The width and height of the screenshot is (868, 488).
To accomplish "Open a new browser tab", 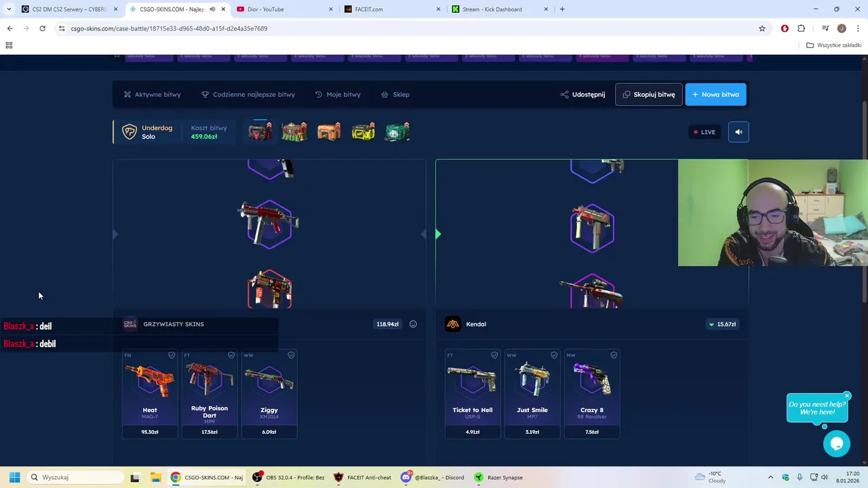I will (x=562, y=9).
